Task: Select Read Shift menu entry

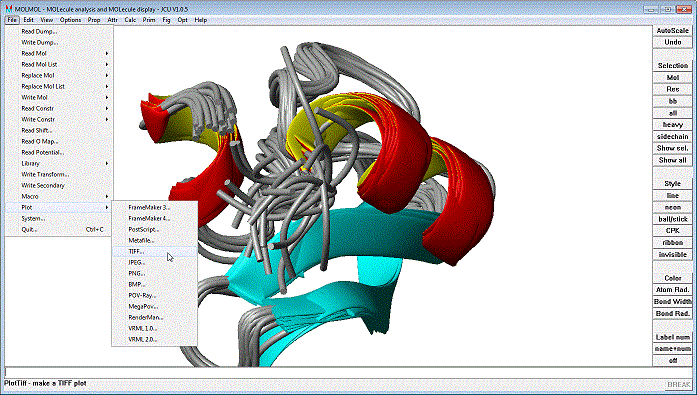Action: pos(59,131)
